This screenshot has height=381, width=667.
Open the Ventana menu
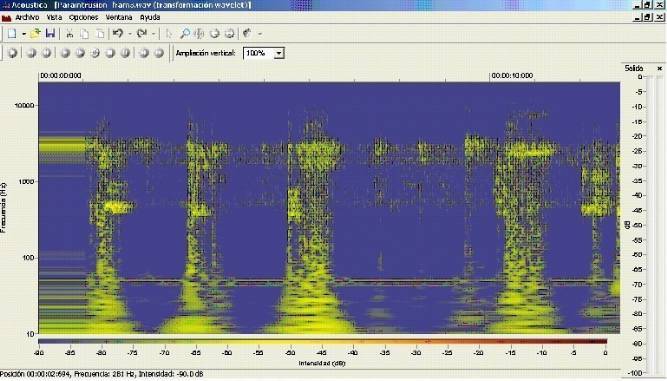[x=119, y=17]
